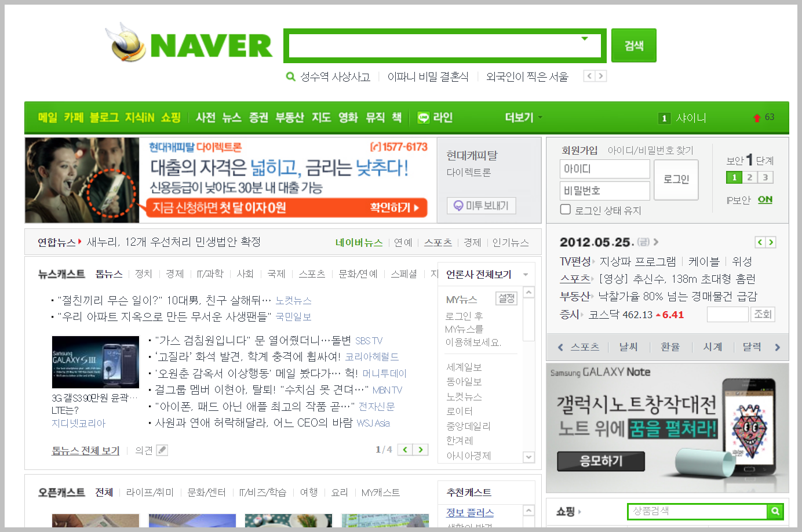Open 블로그 in the green menu bar
802x532 pixels.
coord(104,118)
